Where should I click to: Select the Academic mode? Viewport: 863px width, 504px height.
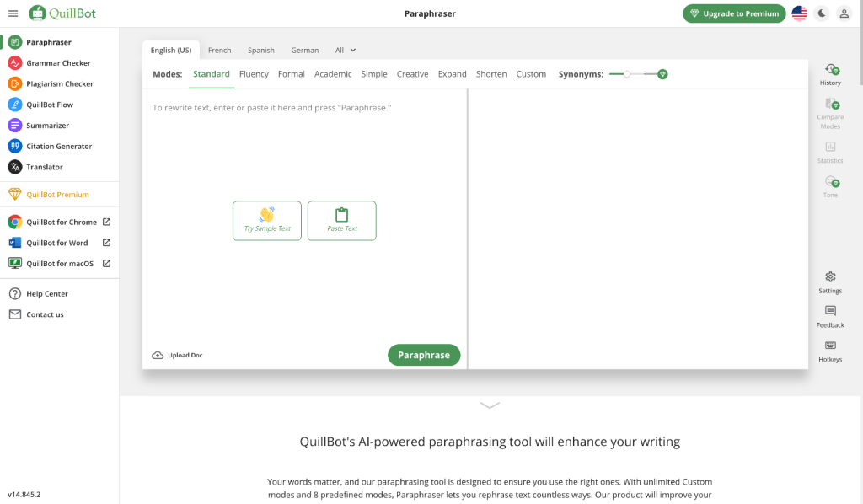(333, 74)
